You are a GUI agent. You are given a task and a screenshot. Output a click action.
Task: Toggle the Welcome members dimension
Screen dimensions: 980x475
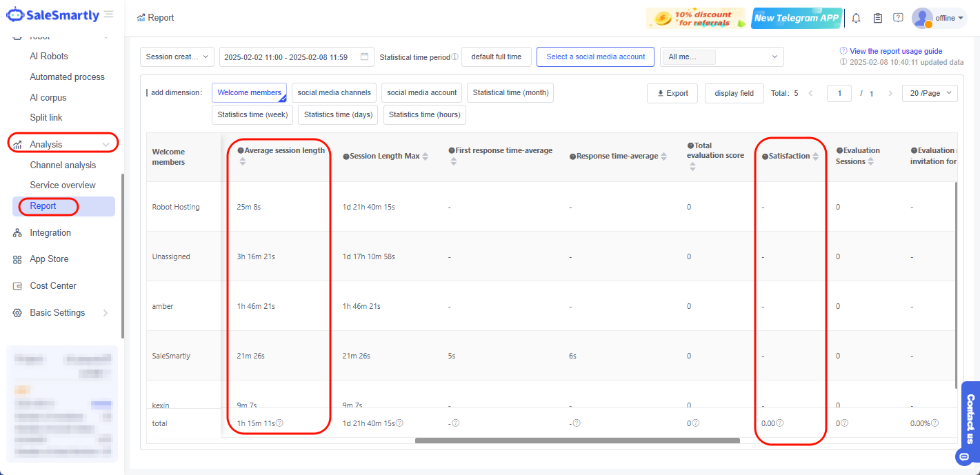pos(249,92)
